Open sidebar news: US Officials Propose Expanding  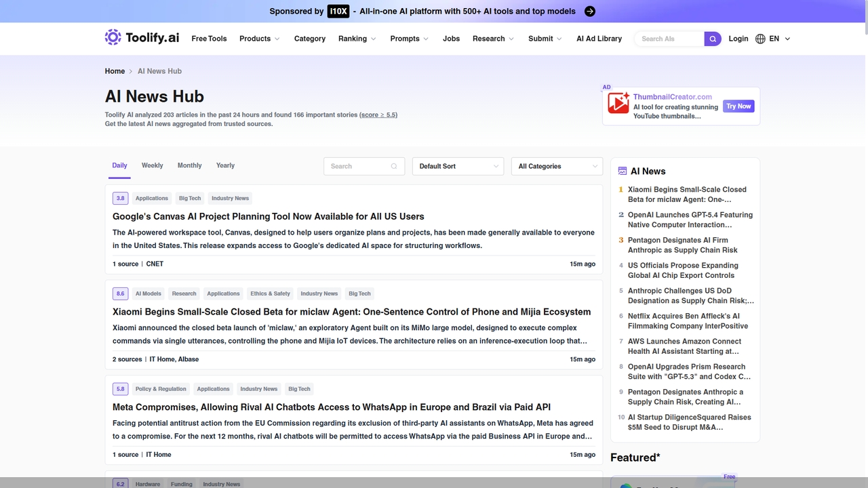coord(683,270)
